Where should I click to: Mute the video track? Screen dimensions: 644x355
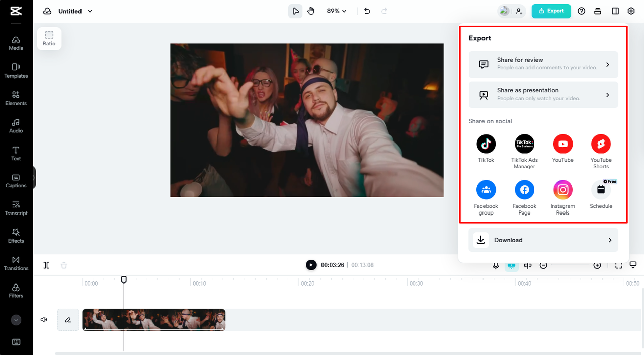[x=44, y=320]
